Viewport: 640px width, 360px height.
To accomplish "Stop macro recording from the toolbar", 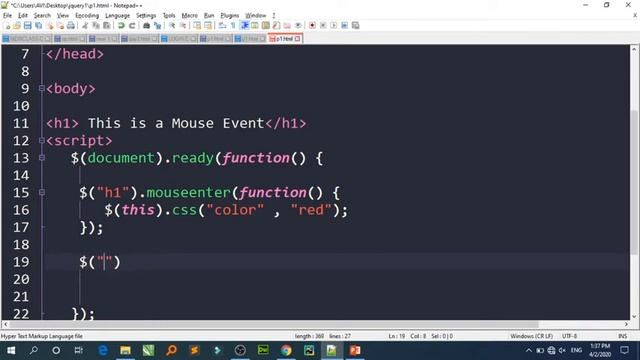I will (x=323, y=25).
